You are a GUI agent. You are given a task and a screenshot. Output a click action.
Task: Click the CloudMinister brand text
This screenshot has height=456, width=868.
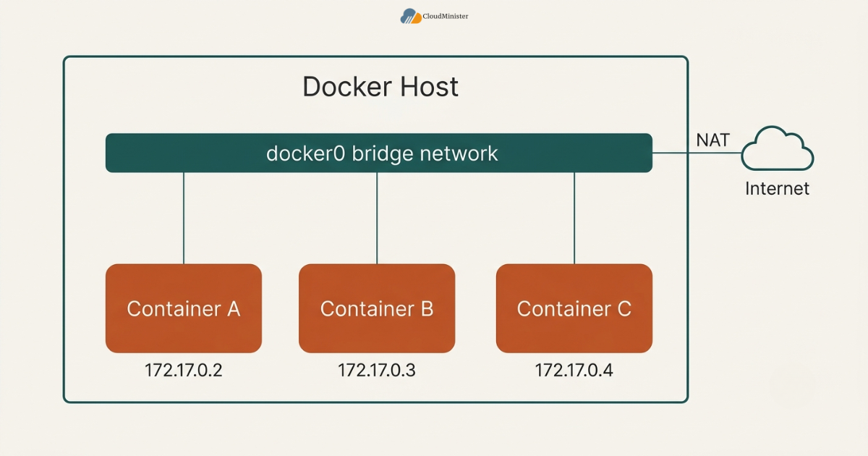pyautogui.click(x=446, y=16)
